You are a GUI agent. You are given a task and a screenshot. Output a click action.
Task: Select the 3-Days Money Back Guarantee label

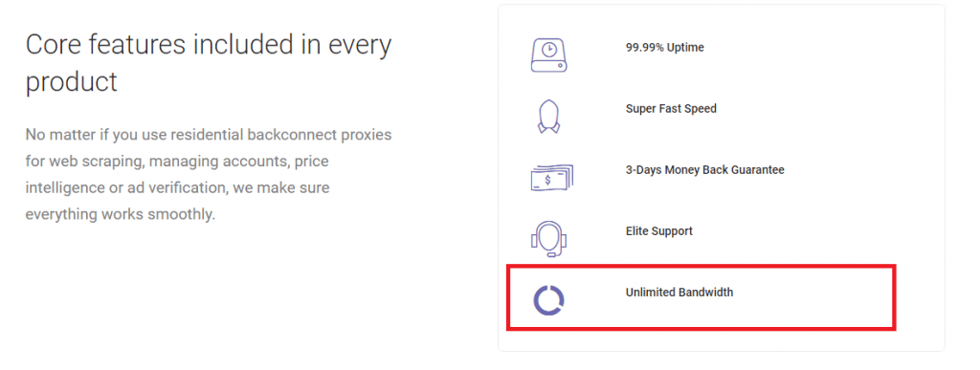(704, 170)
